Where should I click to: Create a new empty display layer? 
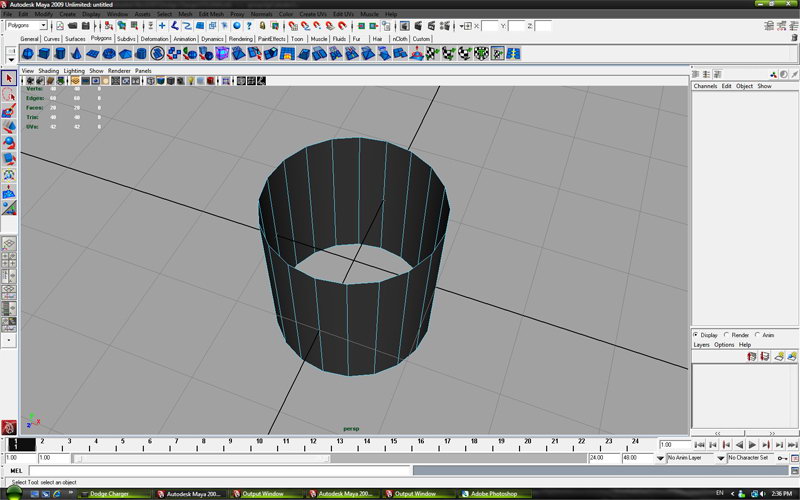coord(778,356)
